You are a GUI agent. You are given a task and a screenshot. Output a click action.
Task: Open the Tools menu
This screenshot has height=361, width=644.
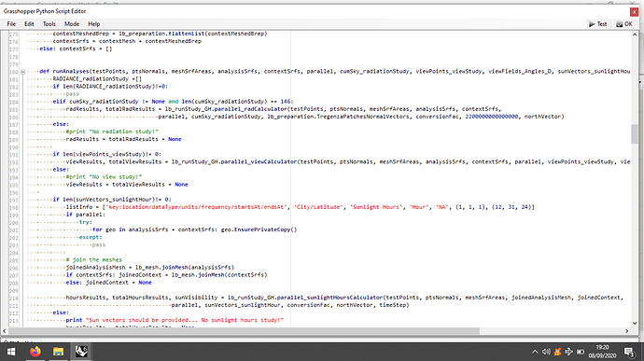click(x=49, y=24)
